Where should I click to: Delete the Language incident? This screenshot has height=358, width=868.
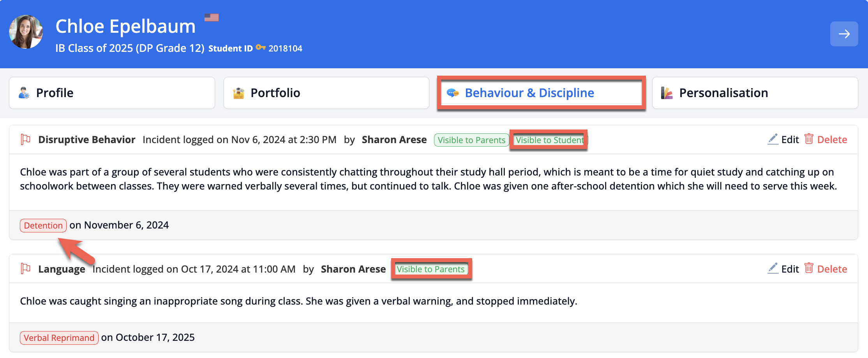(x=832, y=269)
